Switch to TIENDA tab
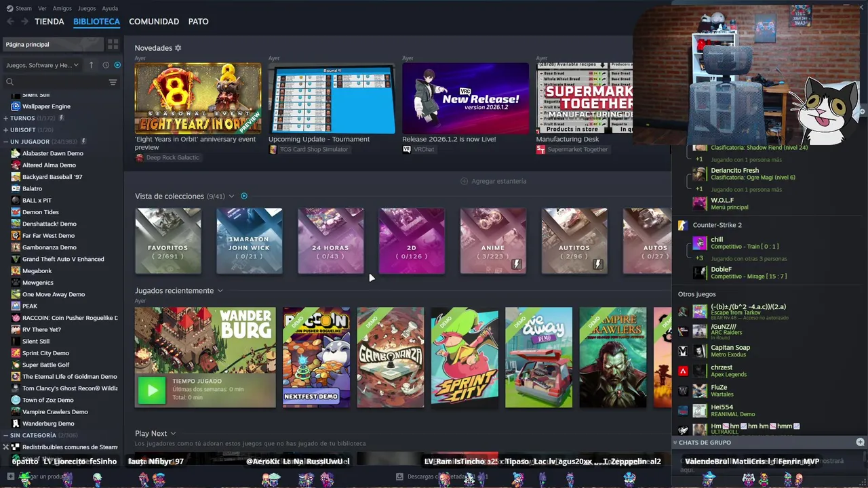The image size is (868, 488). tap(50, 22)
